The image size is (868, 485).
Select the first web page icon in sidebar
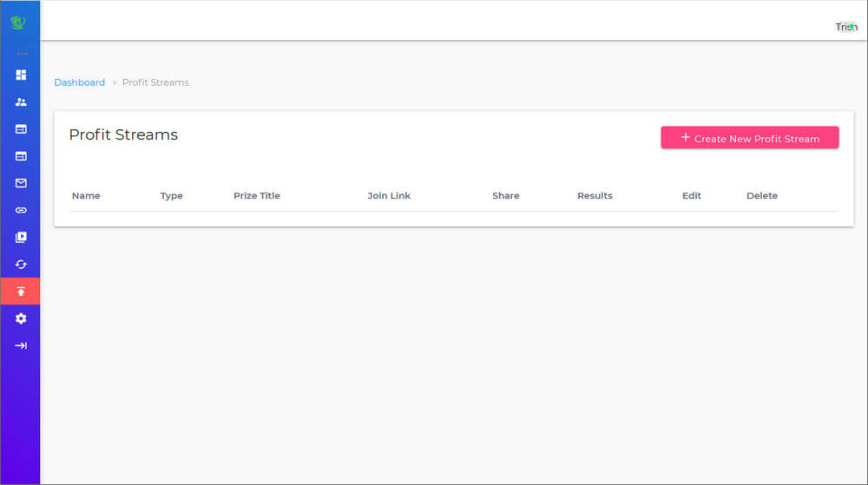click(21, 129)
